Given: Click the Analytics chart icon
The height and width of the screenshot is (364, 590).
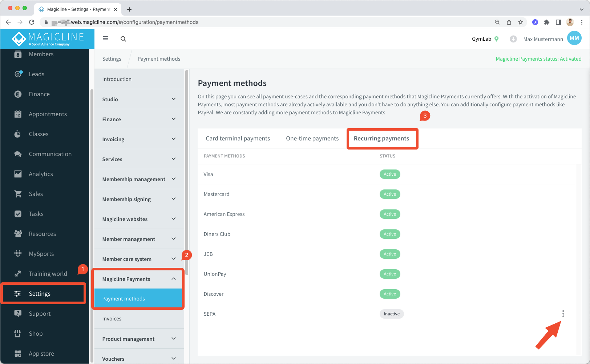Looking at the screenshot, I should pyautogui.click(x=18, y=174).
